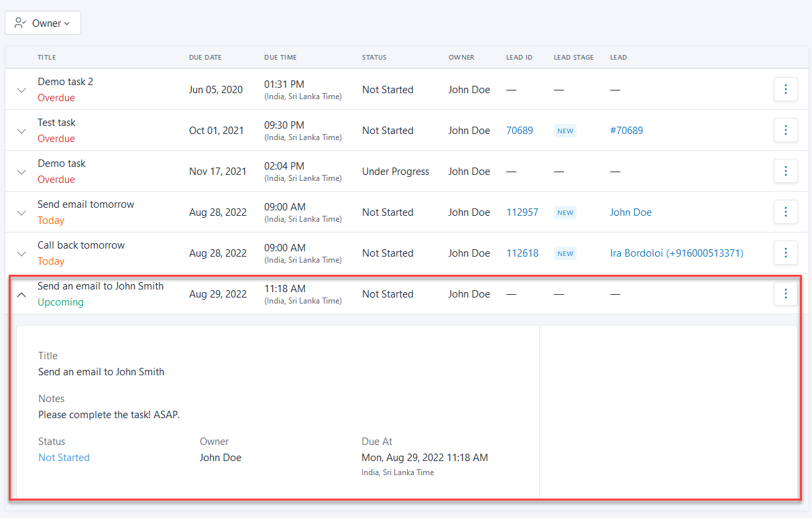This screenshot has width=812, height=518.
Task: Open lead 112957 from Send email tomorrow row
Action: (x=522, y=212)
